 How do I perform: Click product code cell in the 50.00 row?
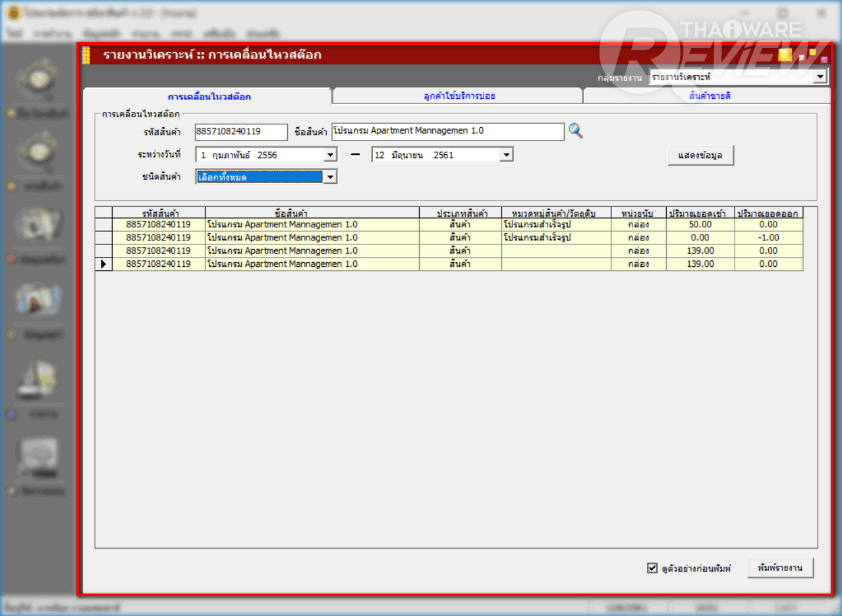159,225
